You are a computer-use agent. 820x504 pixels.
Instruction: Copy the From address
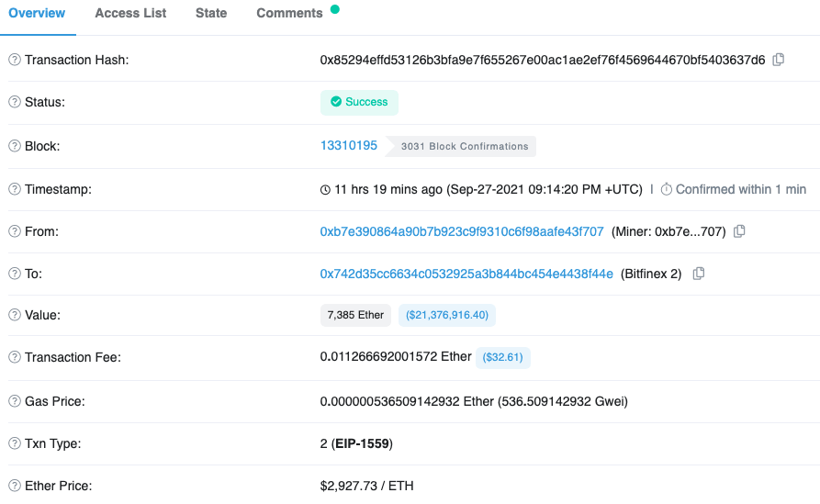point(739,231)
